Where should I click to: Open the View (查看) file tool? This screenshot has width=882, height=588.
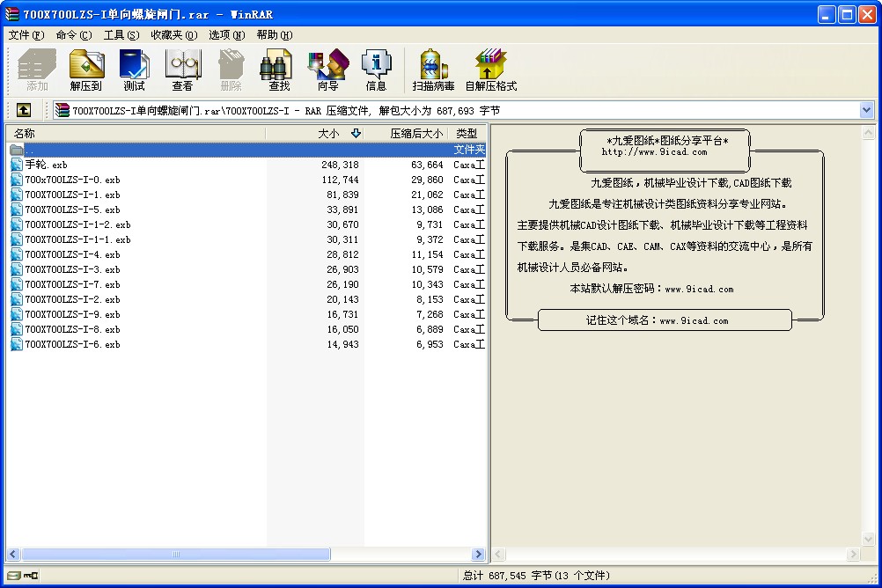(x=182, y=70)
